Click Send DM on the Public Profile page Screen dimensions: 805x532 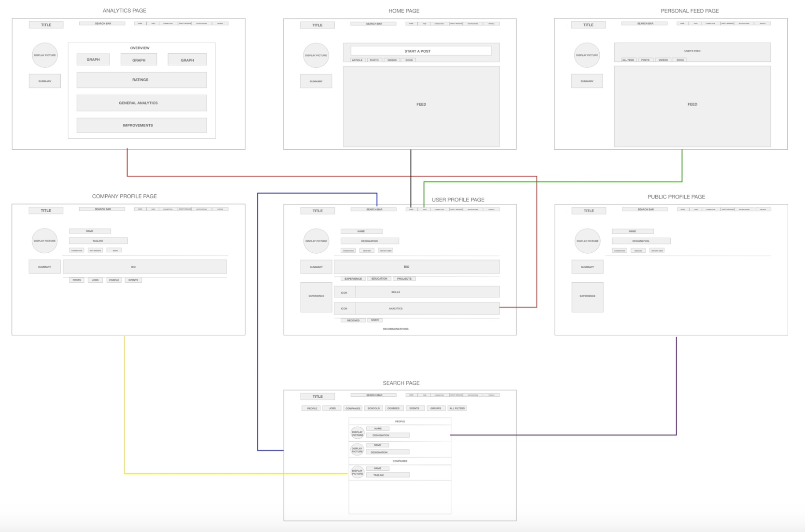(638, 251)
